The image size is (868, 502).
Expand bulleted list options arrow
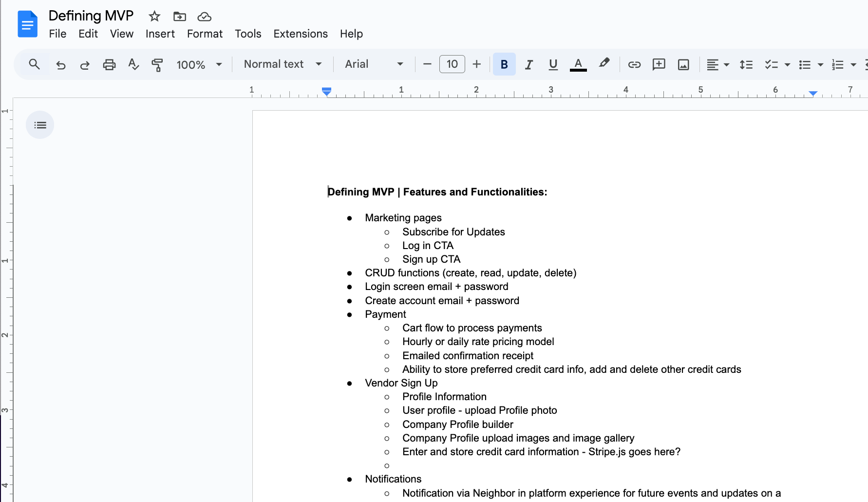820,64
